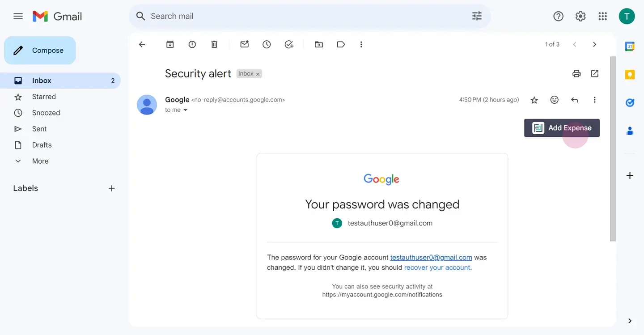Click the Add Expense button

tap(562, 128)
